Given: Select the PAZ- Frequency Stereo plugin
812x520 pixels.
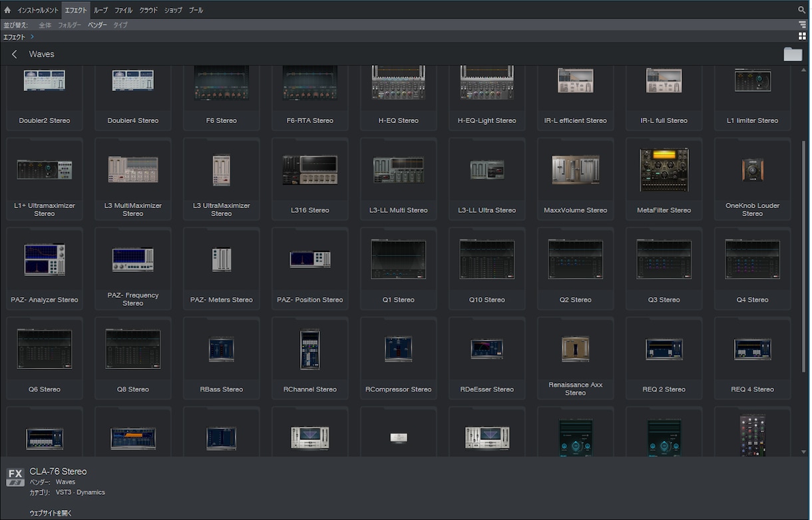Looking at the screenshot, I should [133, 268].
